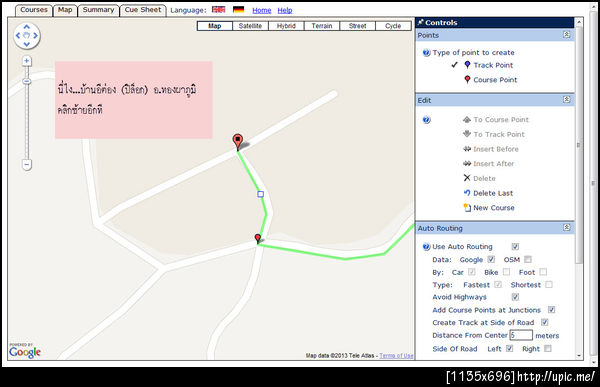This screenshot has height=387, width=600.
Task: Switch map type to Hybrid
Action: (286, 26)
